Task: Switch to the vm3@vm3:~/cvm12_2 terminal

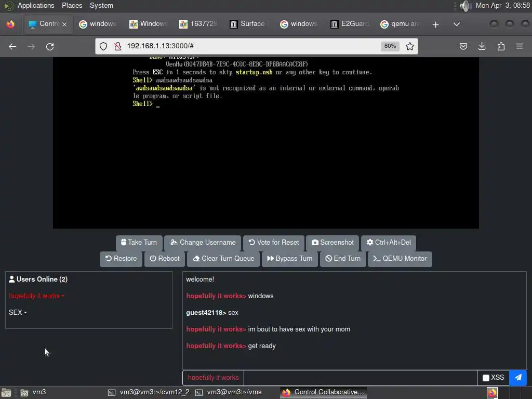Action: (x=149, y=393)
